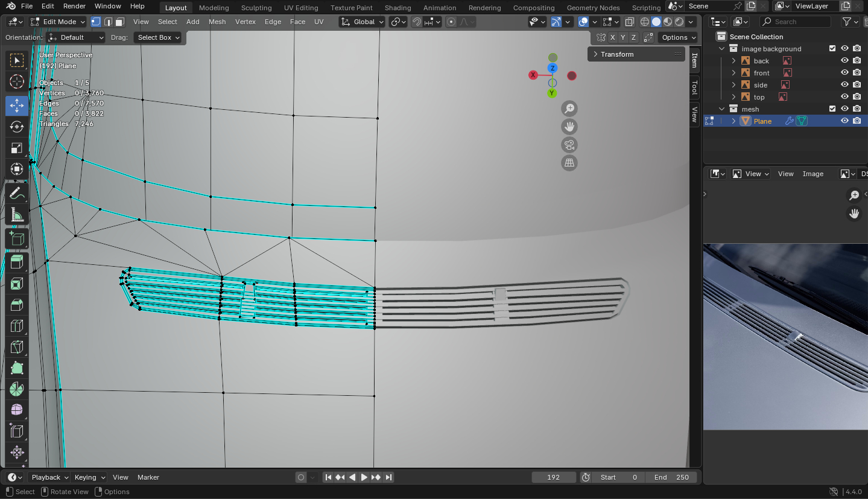This screenshot has width=868, height=499.
Task: Hide the 'front' image in the outliner
Action: (844, 73)
